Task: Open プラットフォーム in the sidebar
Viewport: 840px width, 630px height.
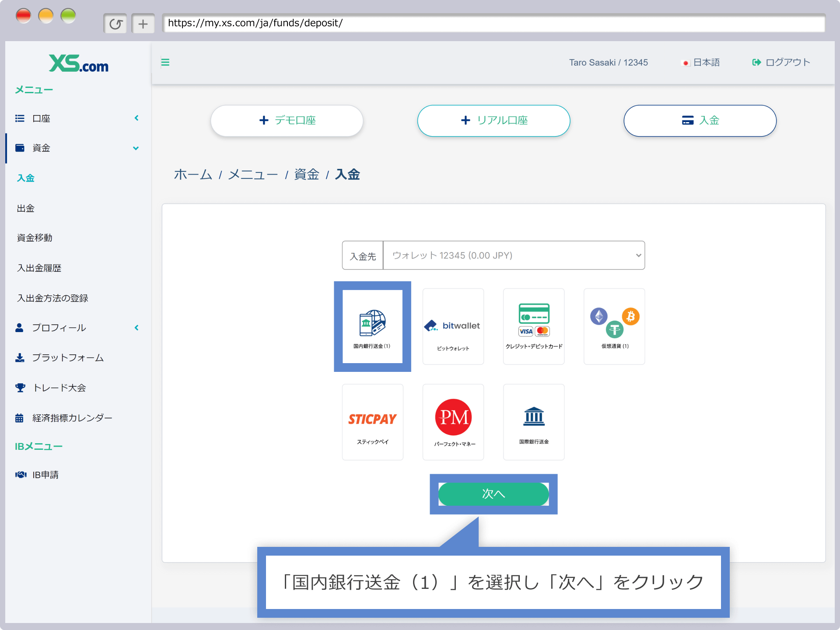Action: 68,358
